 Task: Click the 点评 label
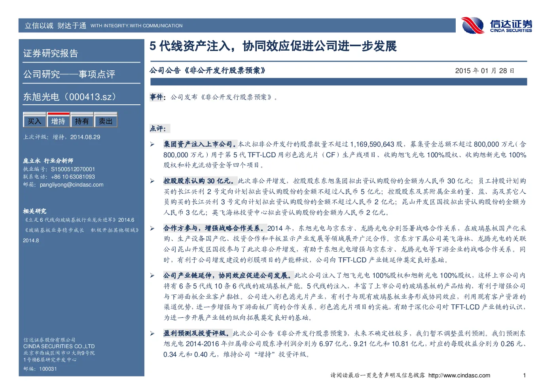click(159, 128)
